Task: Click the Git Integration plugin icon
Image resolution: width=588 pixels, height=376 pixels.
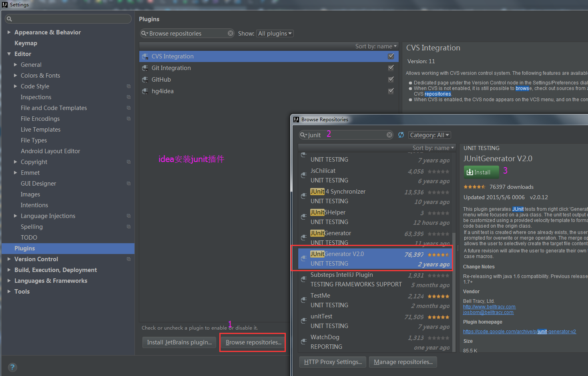Action: pyautogui.click(x=145, y=68)
